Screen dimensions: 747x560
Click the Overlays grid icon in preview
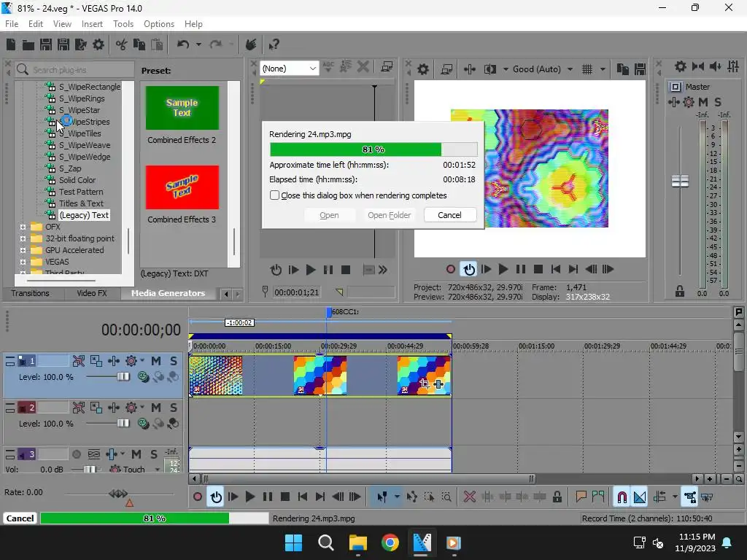pos(587,69)
